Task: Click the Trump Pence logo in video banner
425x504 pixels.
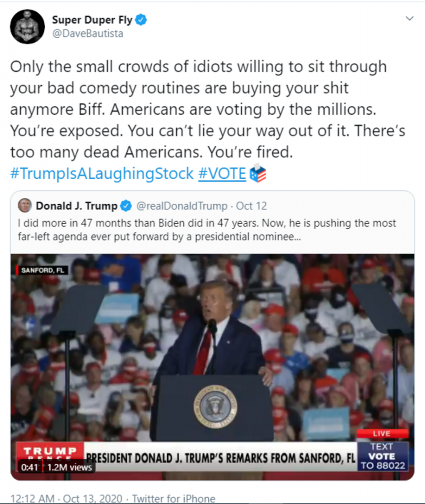Action: (x=51, y=454)
